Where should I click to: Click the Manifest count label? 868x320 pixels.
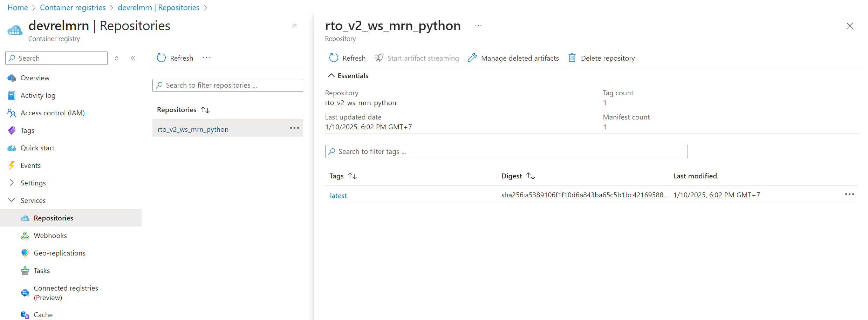click(626, 117)
